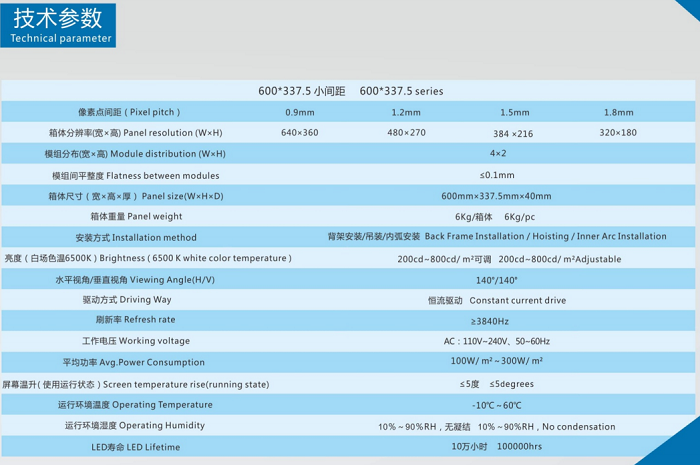Click the 'Installation method' row label
This screenshot has height=465, width=700.
154,238
